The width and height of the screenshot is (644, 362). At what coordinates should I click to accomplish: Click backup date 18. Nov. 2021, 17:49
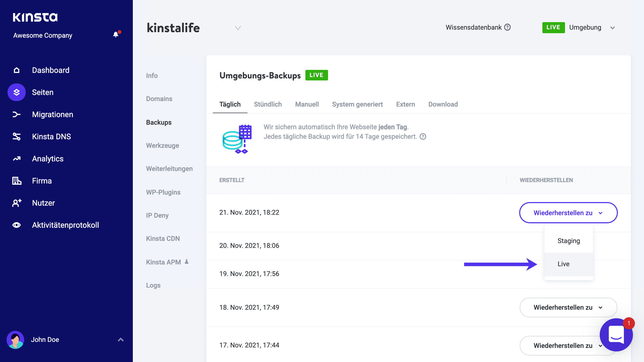(249, 307)
